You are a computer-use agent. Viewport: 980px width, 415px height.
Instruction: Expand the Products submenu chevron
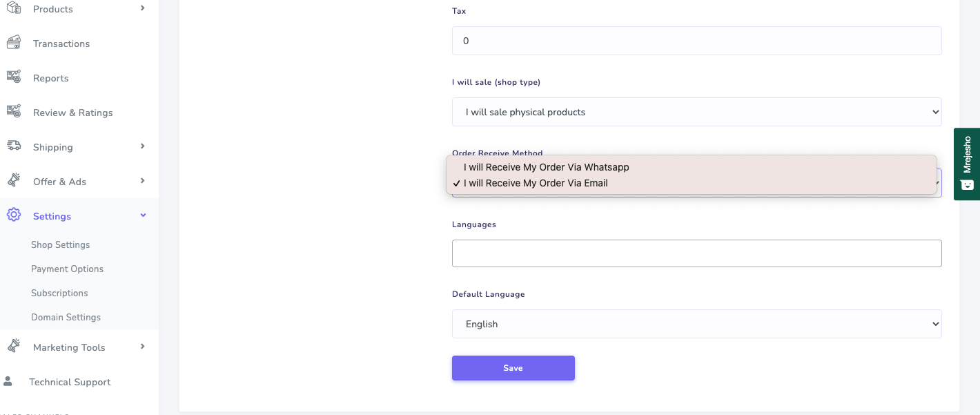(x=143, y=8)
